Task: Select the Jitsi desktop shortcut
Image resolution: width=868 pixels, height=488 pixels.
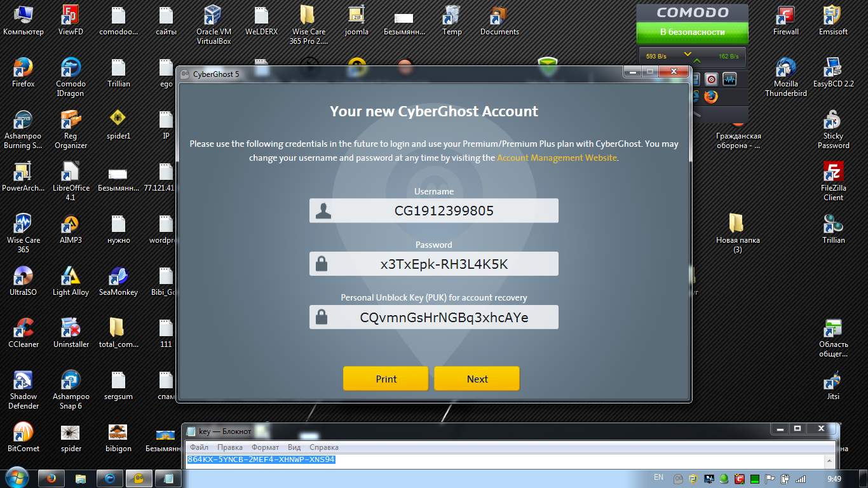Action: (x=833, y=384)
